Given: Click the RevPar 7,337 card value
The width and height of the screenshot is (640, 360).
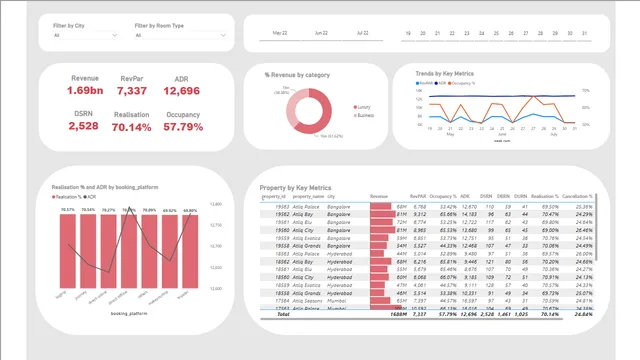Looking at the screenshot, I should coord(132,91).
